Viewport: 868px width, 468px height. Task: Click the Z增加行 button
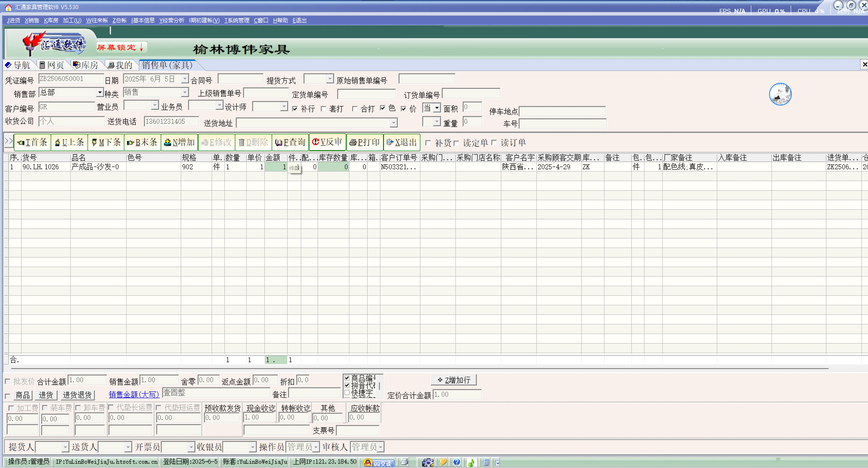point(454,380)
